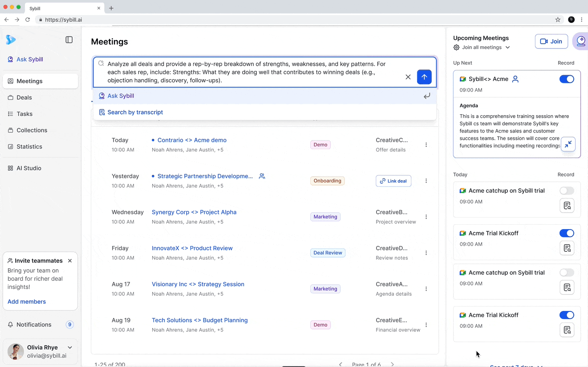Click Olivia Rhye's profile avatar
The width and height of the screenshot is (588, 367).
point(16,351)
